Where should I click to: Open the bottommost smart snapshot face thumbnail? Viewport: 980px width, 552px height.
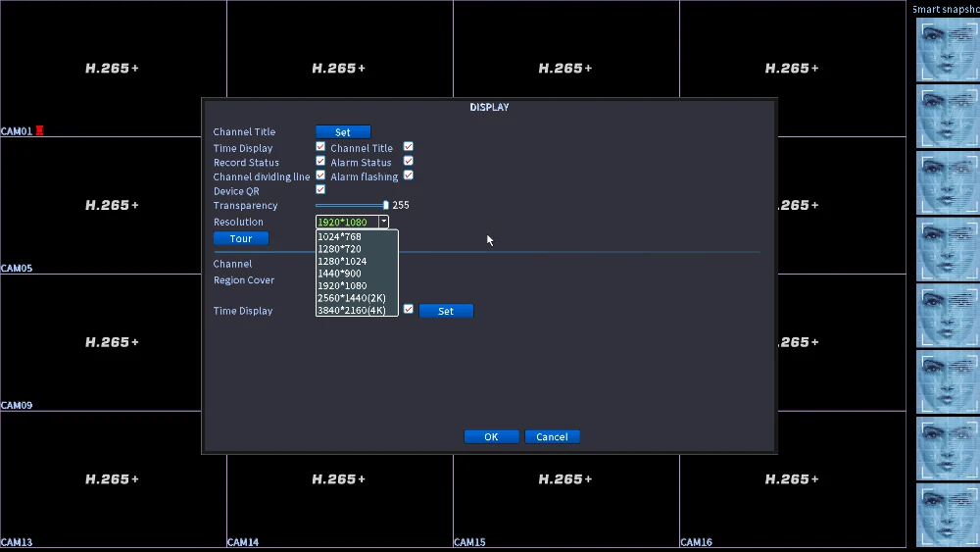click(948, 515)
